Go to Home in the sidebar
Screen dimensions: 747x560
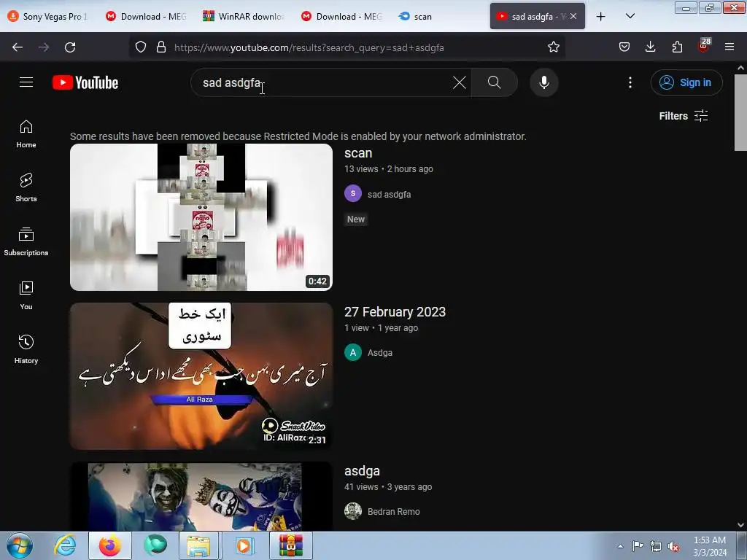click(x=26, y=134)
